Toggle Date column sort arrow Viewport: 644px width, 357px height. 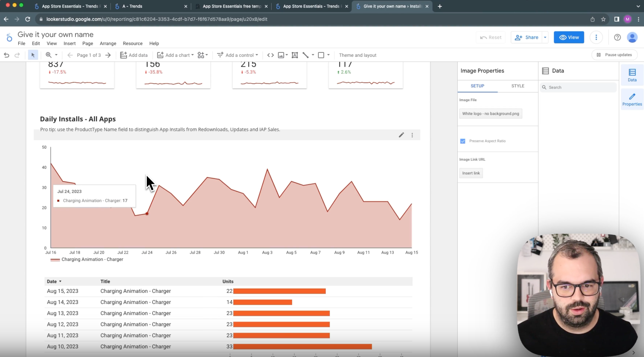pos(60,281)
